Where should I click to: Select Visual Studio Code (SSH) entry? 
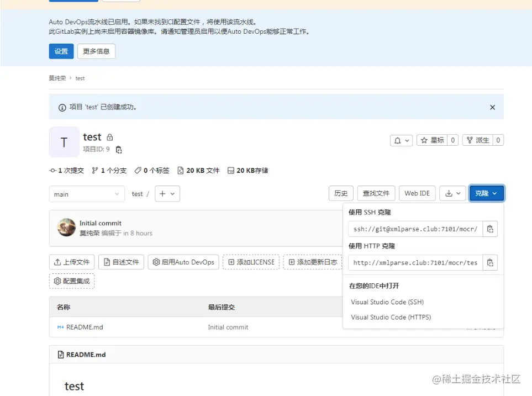(x=387, y=302)
